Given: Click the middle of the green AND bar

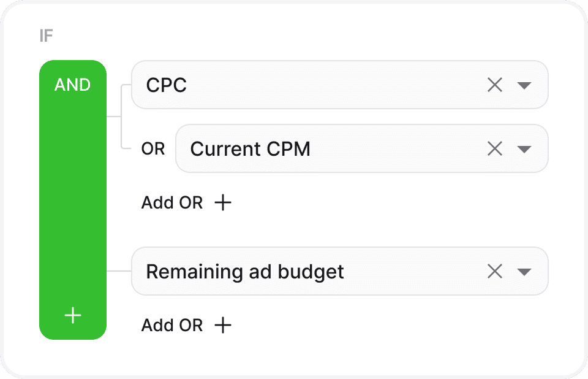Looking at the screenshot, I should [73, 199].
